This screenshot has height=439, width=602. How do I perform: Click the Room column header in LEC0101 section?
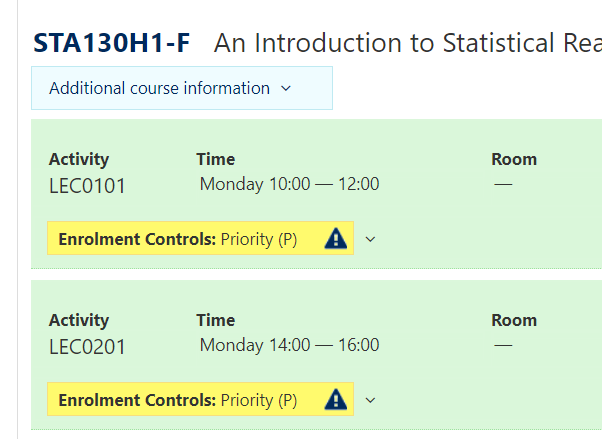[x=514, y=159]
